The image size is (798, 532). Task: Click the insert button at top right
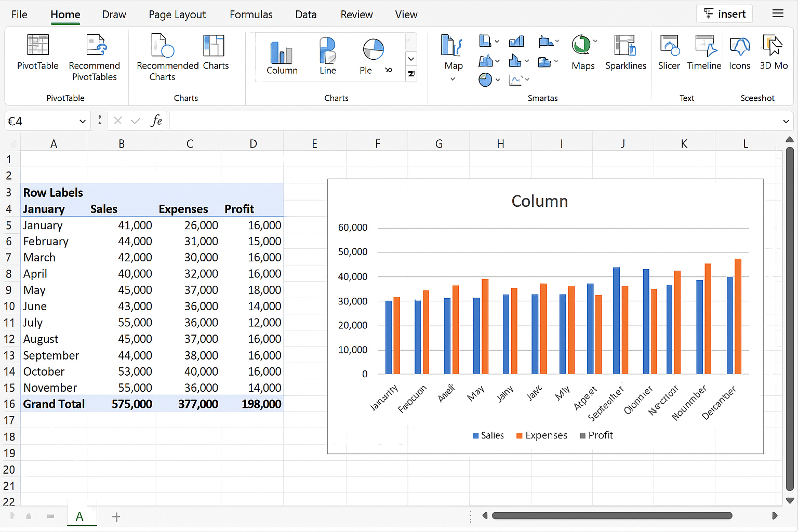pyautogui.click(x=725, y=14)
